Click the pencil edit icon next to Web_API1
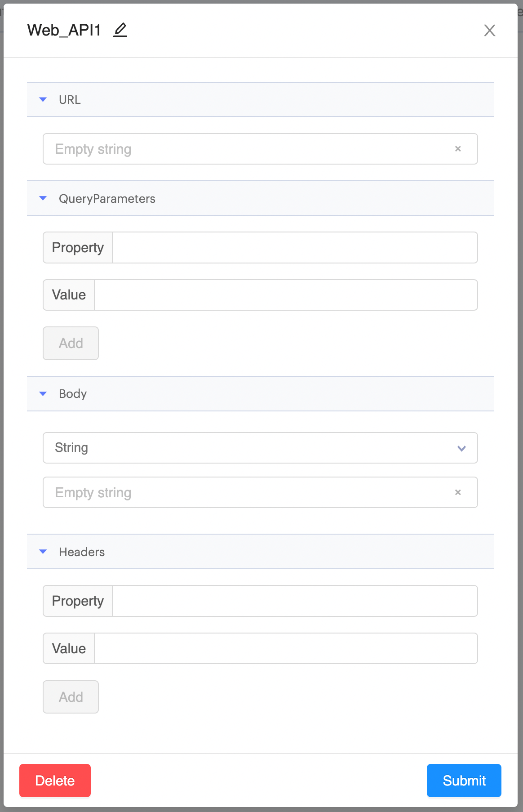 tap(120, 30)
